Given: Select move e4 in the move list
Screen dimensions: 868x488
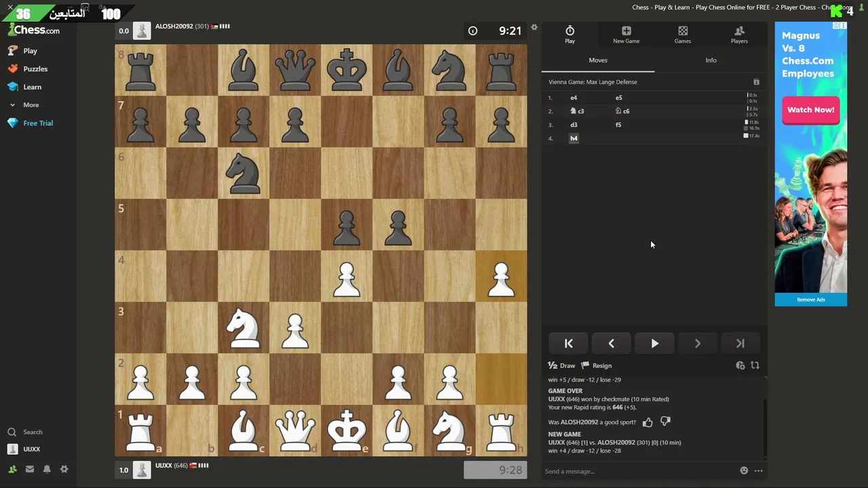Looking at the screenshot, I should tap(574, 98).
